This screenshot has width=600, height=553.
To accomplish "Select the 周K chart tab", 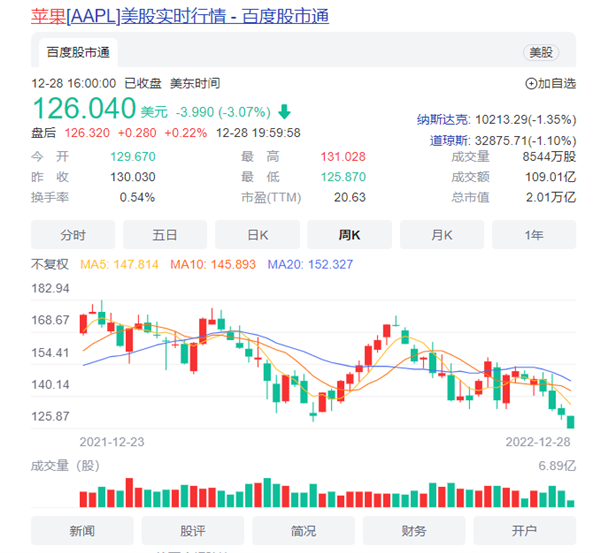I will click(x=349, y=235).
